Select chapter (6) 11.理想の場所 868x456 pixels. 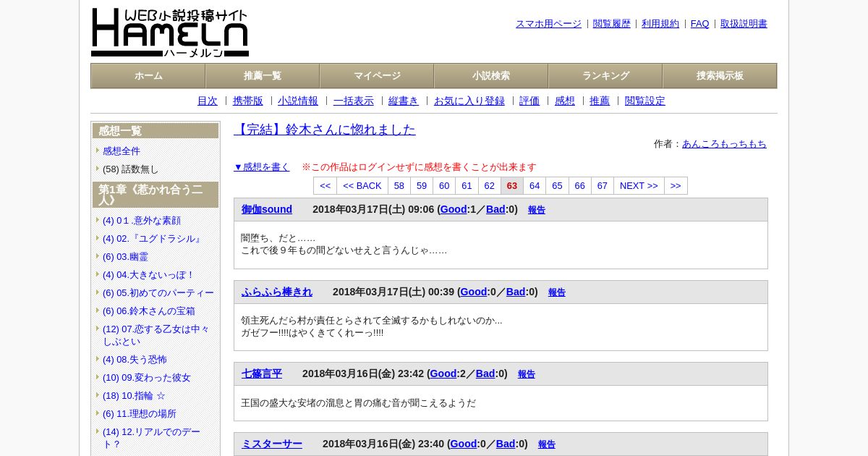[x=140, y=414]
